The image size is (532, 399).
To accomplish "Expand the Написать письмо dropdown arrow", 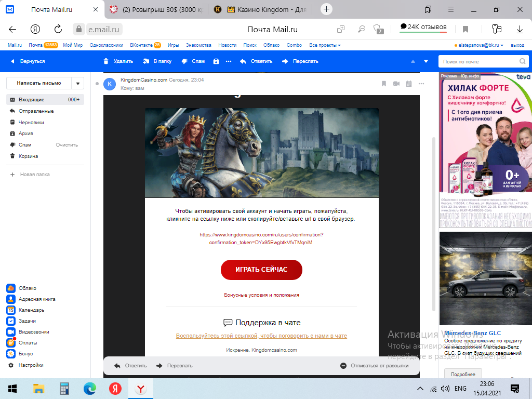I will click(78, 83).
